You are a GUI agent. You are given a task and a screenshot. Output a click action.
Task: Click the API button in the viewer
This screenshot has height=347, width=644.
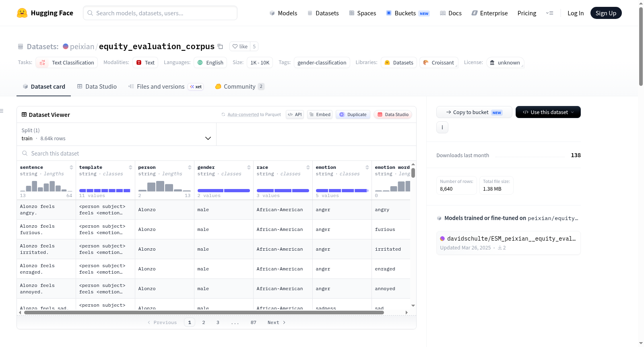coord(295,114)
